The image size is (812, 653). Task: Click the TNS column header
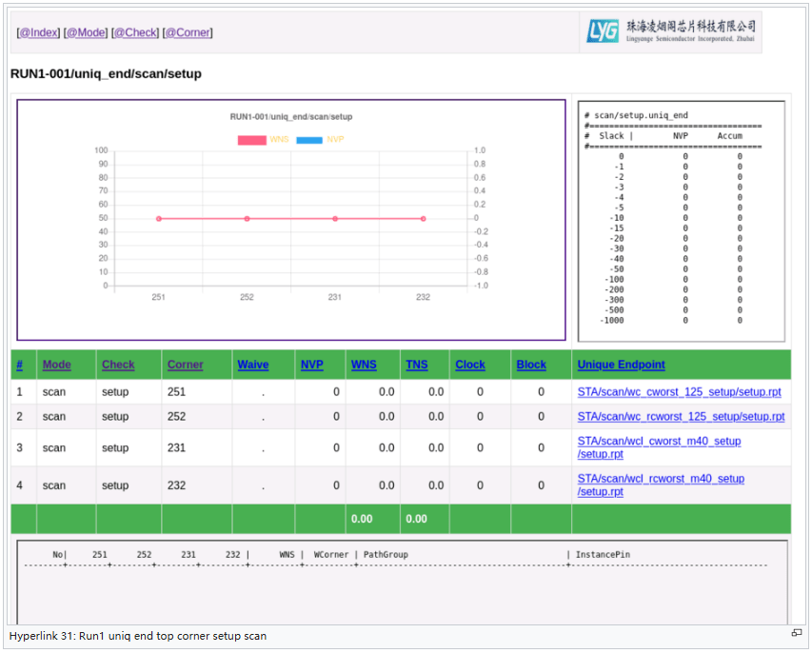click(x=416, y=365)
